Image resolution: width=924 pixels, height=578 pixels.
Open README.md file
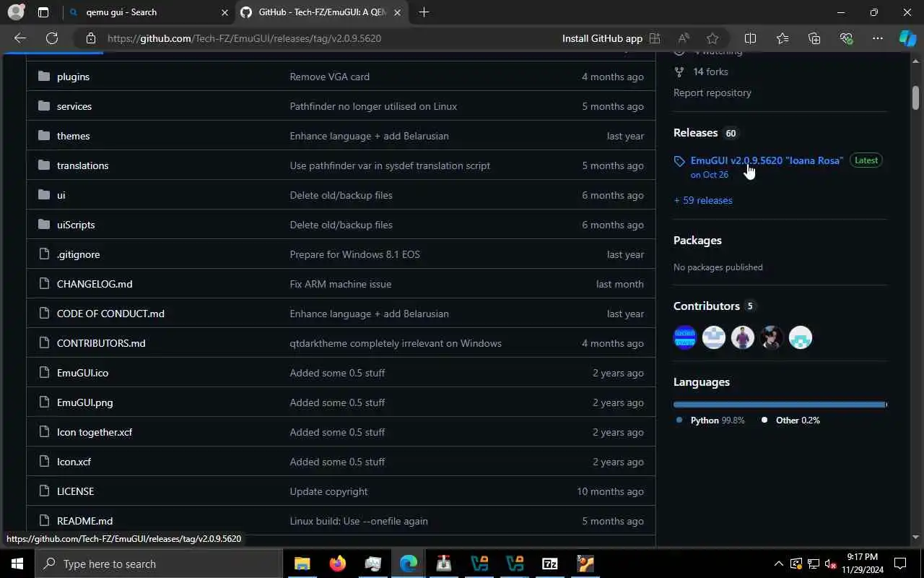pyautogui.click(x=84, y=521)
